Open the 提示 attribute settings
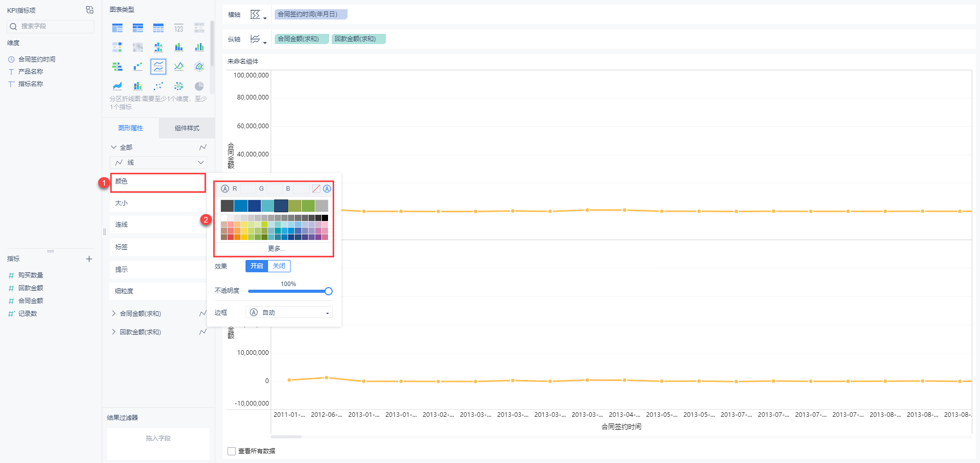The height and width of the screenshot is (463, 980). click(x=158, y=270)
